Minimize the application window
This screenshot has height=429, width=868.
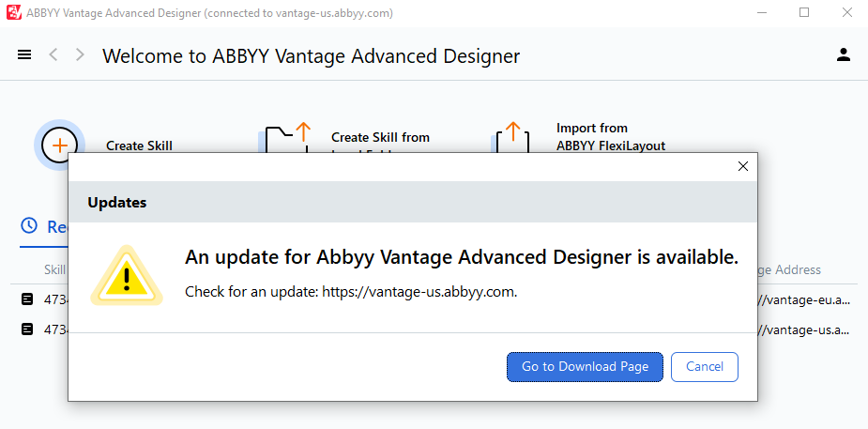[x=762, y=12]
